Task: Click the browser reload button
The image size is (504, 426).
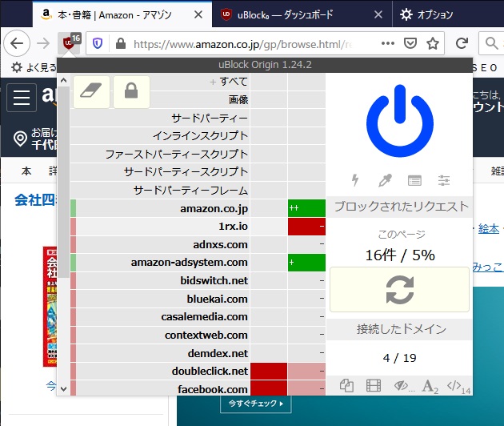Action: point(462,43)
